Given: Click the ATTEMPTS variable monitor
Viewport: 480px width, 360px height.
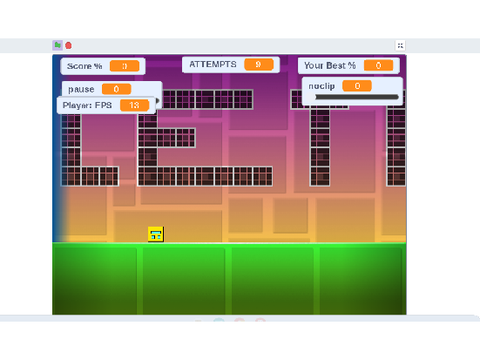Looking at the screenshot, I should point(231,64).
